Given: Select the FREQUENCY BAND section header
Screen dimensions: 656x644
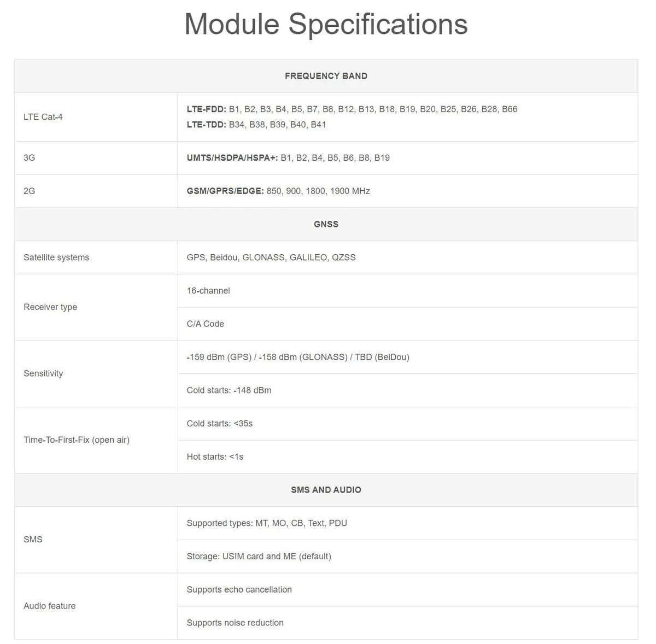Looking at the screenshot, I should pyautogui.click(x=326, y=76).
